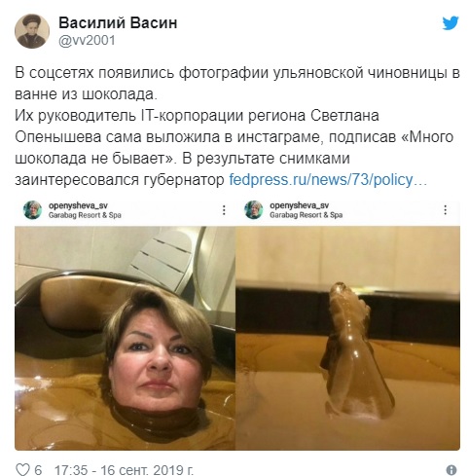
Task: Click the like count number 6
Action: 38,470
